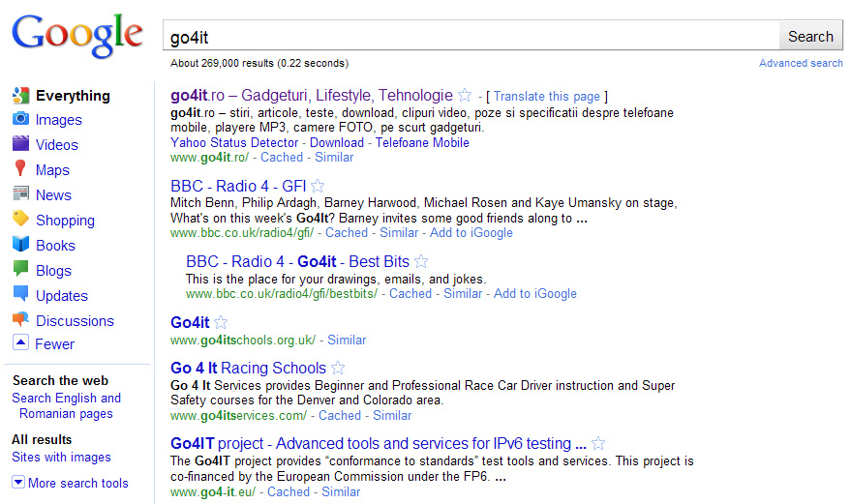Switch to Images results
This screenshot has height=504, width=851.
point(59,120)
